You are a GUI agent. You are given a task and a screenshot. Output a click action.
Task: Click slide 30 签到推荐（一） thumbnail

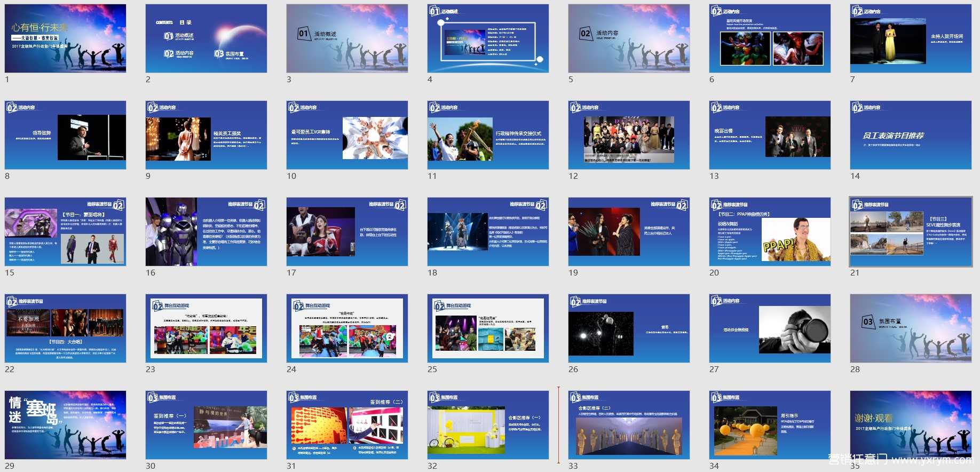coord(207,425)
